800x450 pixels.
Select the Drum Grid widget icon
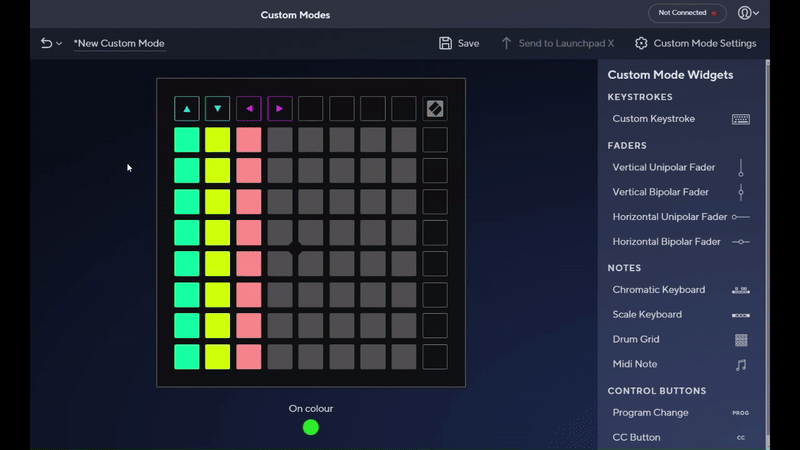tap(740, 340)
